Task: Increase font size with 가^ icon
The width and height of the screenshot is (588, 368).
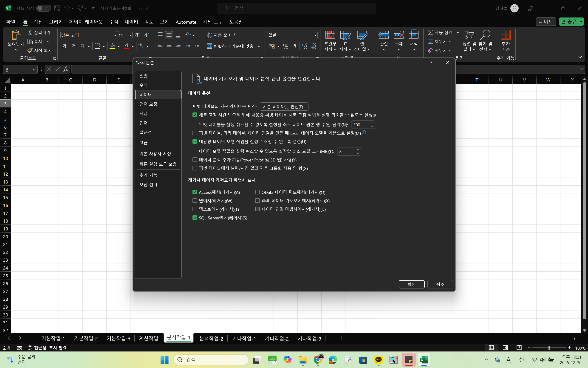Action: coord(137,35)
